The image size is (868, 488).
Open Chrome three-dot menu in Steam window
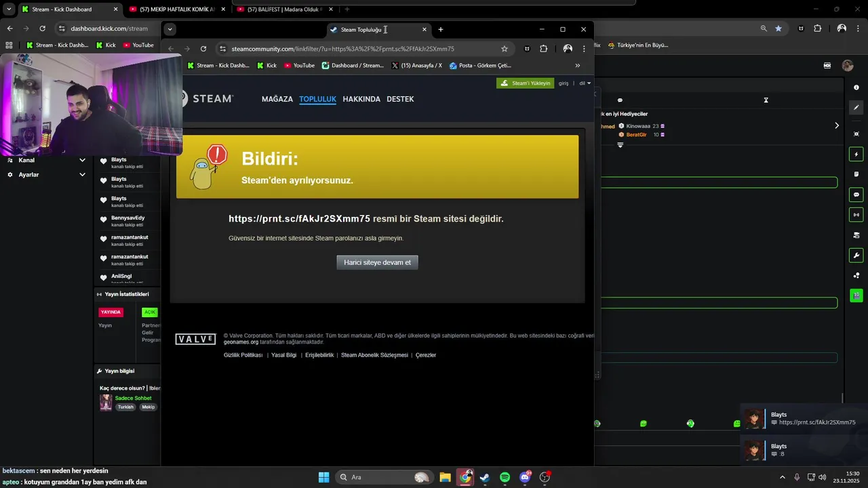point(584,49)
